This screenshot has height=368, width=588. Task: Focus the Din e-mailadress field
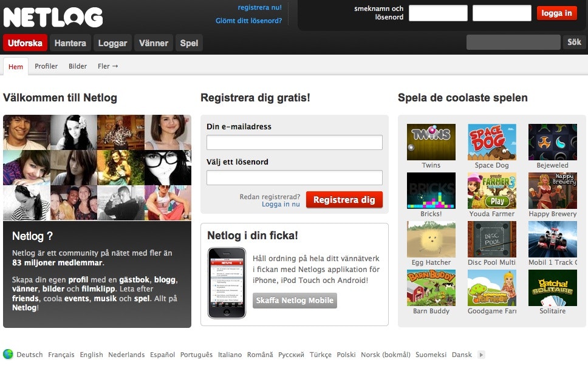[295, 143]
